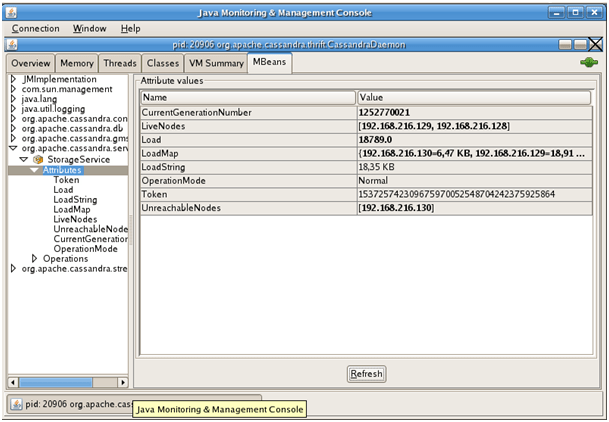Open the Connection menu
This screenshot has width=609, height=422.
click(36, 29)
